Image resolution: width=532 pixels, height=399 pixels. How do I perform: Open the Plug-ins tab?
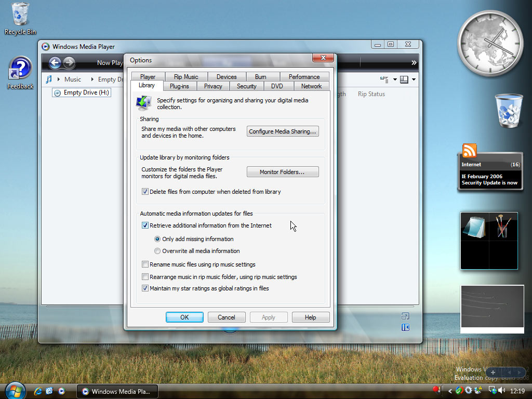coord(179,86)
